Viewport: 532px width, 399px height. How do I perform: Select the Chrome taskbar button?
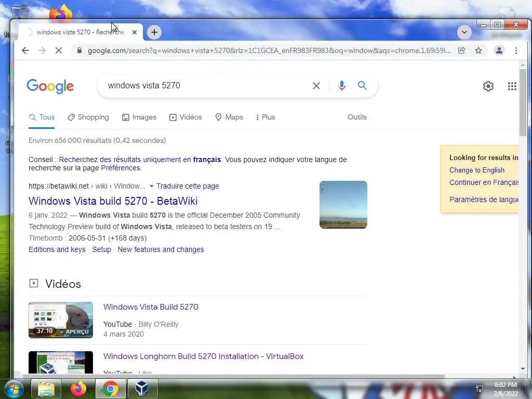110,389
